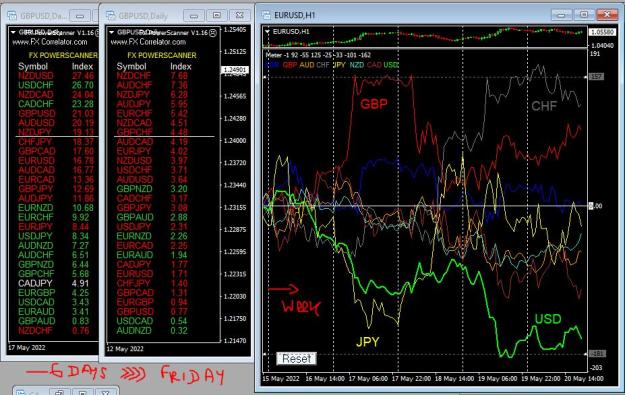Viewport: 625px width, 395px height.
Task: Click the index value 10.68 for EURNZD
Action: click(x=83, y=208)
